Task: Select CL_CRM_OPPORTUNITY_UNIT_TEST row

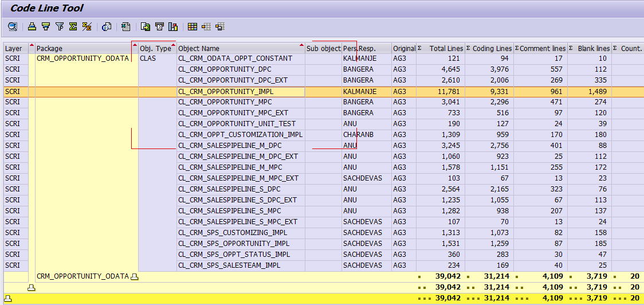Action: pos(237,124)
